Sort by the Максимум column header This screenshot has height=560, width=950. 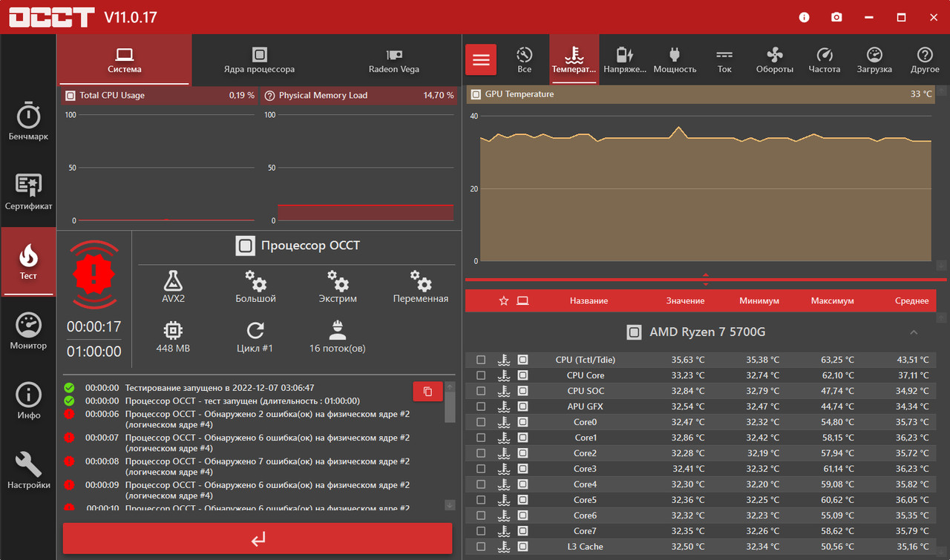[x=832, y=300]
